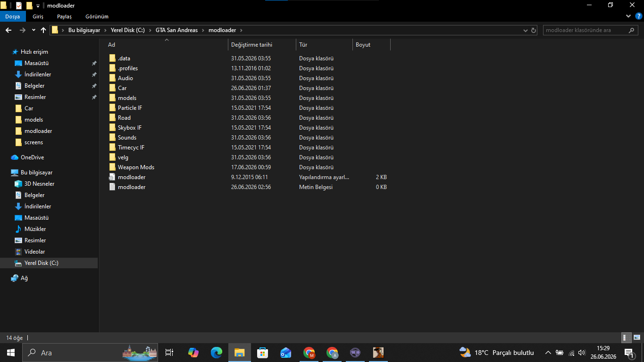Open Task View on the taskbar

click(169, 353)
